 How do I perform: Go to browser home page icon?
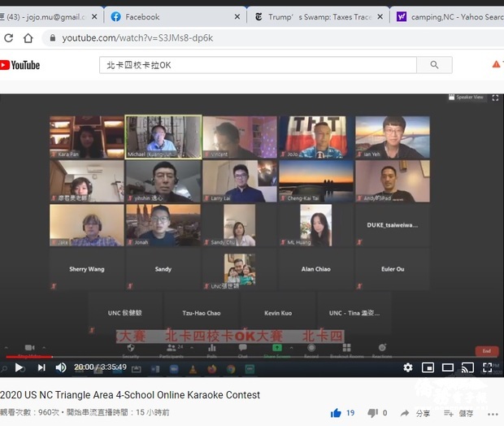point(28,38)
